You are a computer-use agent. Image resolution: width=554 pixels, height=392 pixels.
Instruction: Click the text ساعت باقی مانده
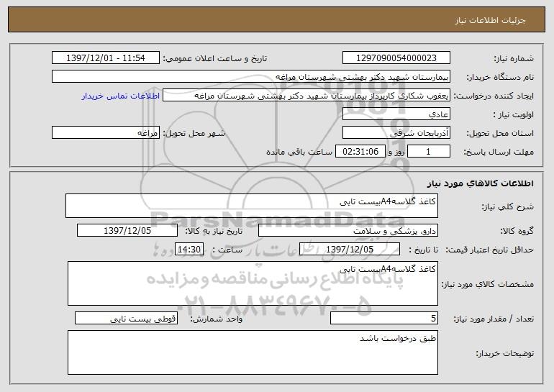tap(299, 152)
